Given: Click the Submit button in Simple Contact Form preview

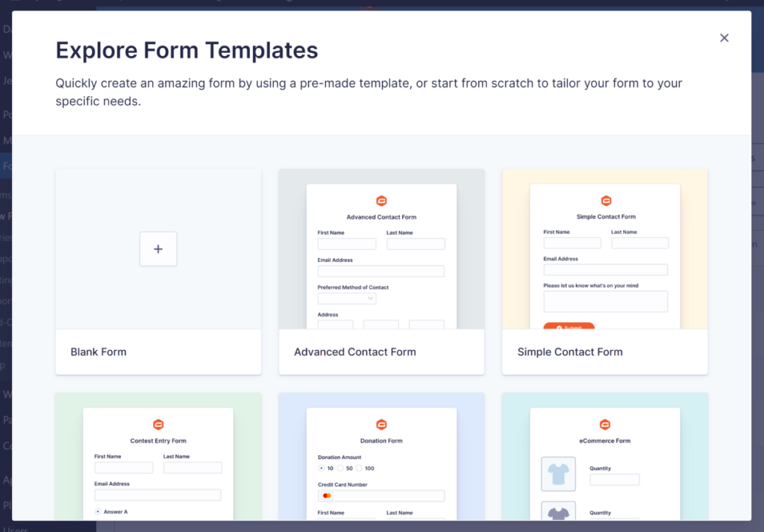Looking at the screenshot, I should 569,326.
